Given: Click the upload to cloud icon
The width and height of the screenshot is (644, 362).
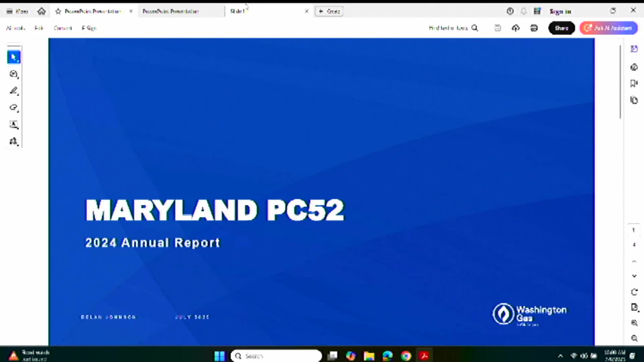Looking at the screenshot, I should (516, 28).
